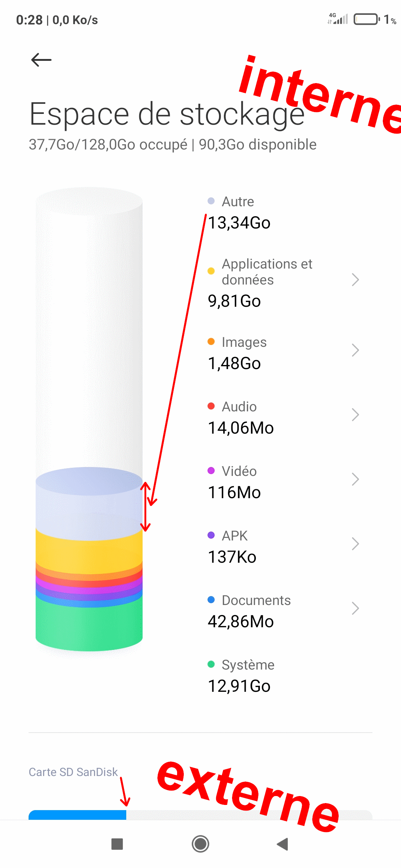401x868 pixels.
Task: Select the Système 12,91Go entry
Action: click(x=241, y=676)
